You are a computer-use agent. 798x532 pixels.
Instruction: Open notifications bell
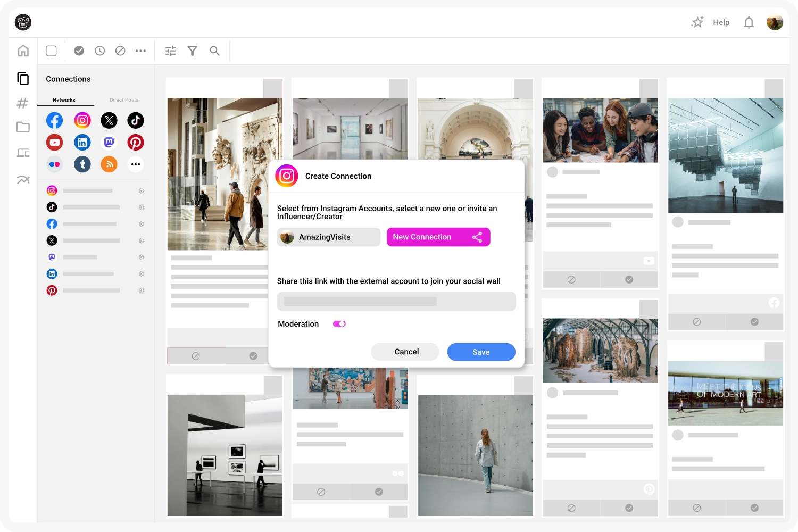749,23
